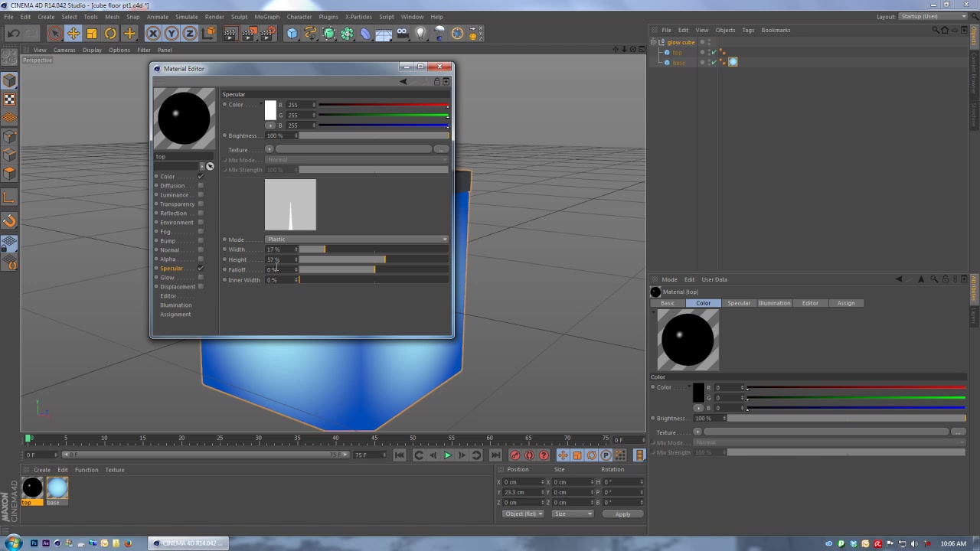Click the Texture browse button in Attributes

(x=959, y=432)
